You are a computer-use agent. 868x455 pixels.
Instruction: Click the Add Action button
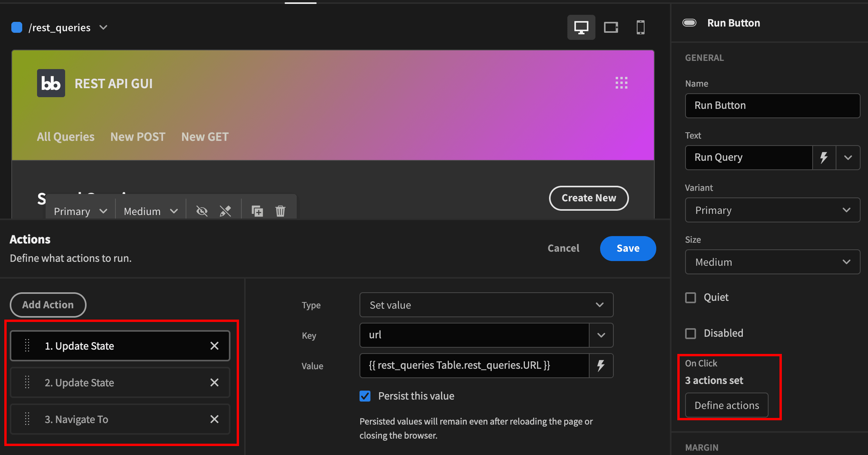(48, 305)
